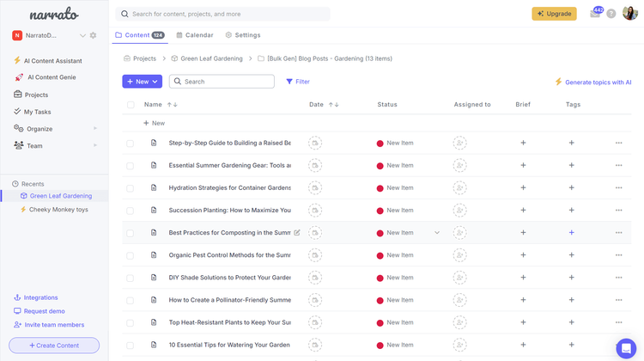Open document icon of 10 Essential Tips row
The height and width of the screenshot is (361, 644).
(154, 345)
